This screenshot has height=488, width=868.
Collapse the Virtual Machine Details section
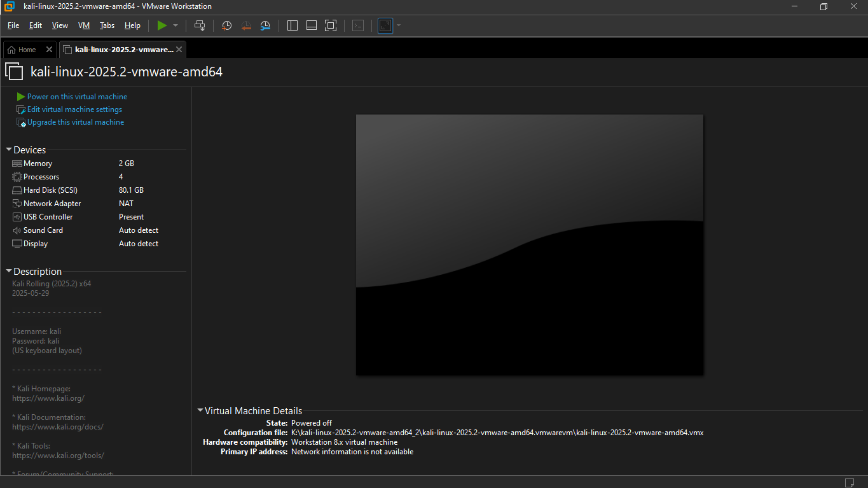point(200,411)
